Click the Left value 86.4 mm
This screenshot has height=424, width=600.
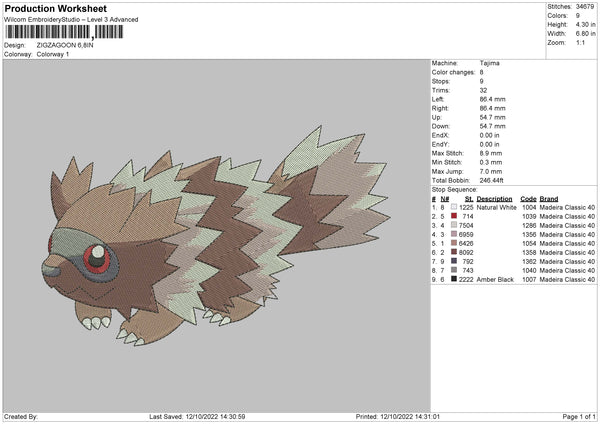[x=492, y=99]
